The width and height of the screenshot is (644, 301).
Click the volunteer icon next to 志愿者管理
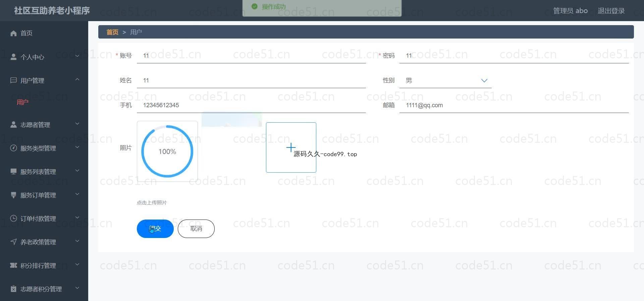coord(13,125)
